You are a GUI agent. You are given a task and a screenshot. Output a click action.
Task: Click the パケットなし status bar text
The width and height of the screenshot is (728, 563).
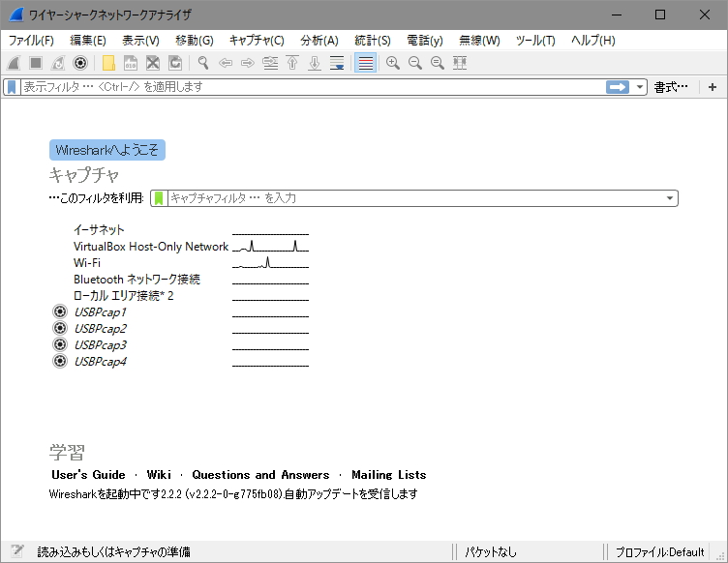point(490,551)
